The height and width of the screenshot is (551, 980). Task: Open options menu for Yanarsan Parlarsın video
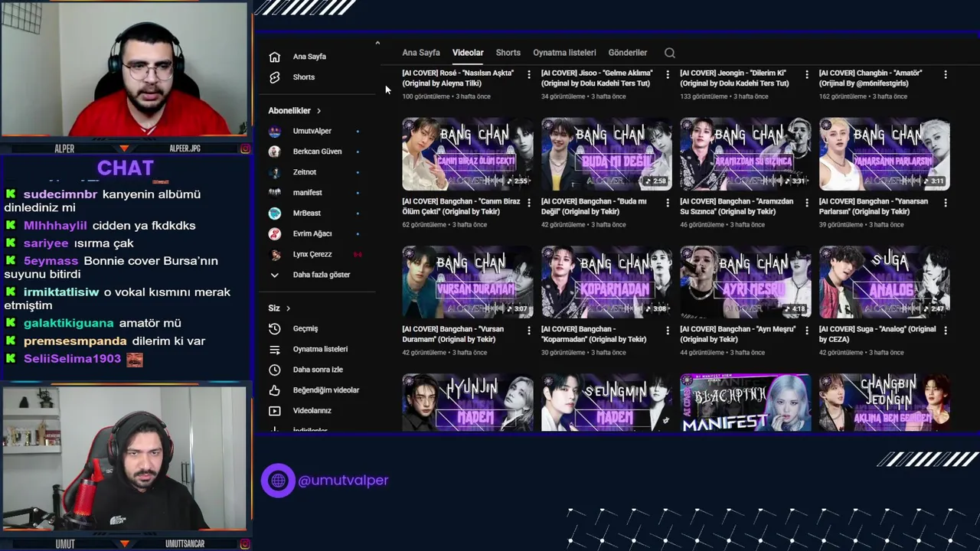point(946,203)
